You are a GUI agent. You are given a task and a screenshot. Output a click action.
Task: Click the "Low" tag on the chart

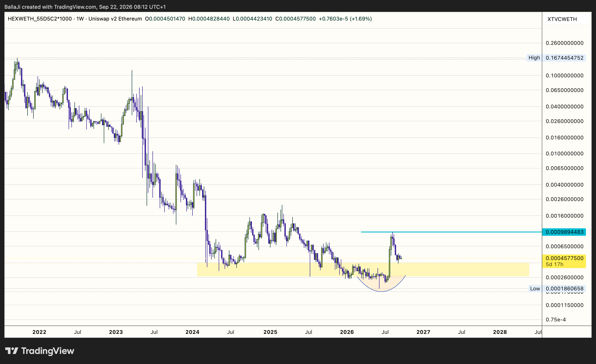pos(535,289)
